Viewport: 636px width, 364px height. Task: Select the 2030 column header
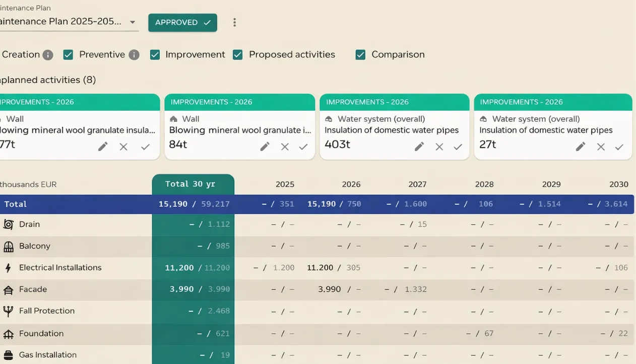pyautogui.click(x=619, y=184)
